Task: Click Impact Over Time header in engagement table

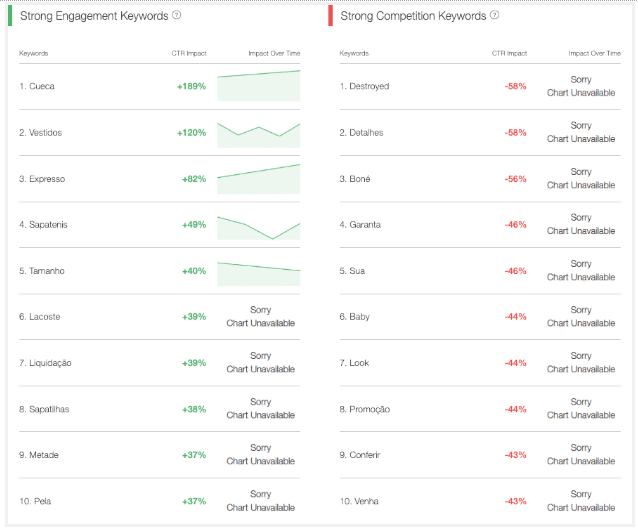Action: click(x=274, y=53)
